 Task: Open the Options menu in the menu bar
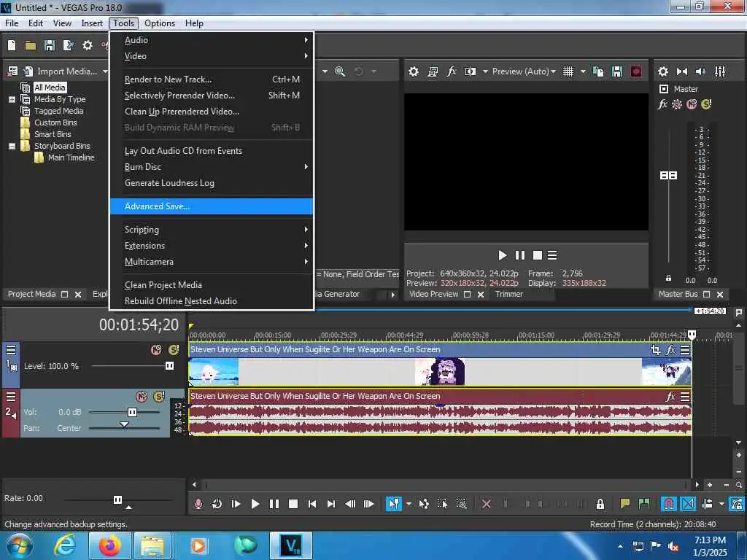coord(160,23)
